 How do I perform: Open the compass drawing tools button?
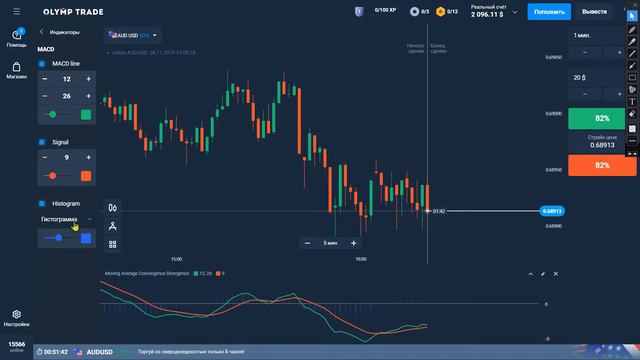[113, 226]
